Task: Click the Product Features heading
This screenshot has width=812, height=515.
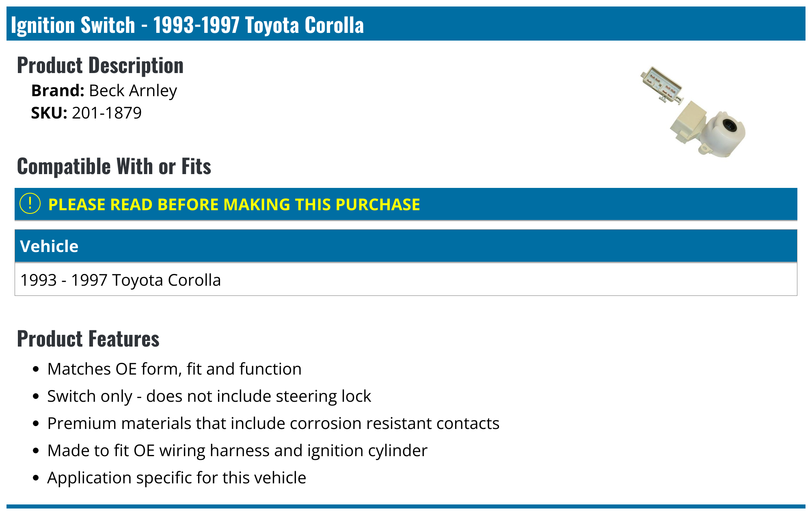Action: coord(88,339)
